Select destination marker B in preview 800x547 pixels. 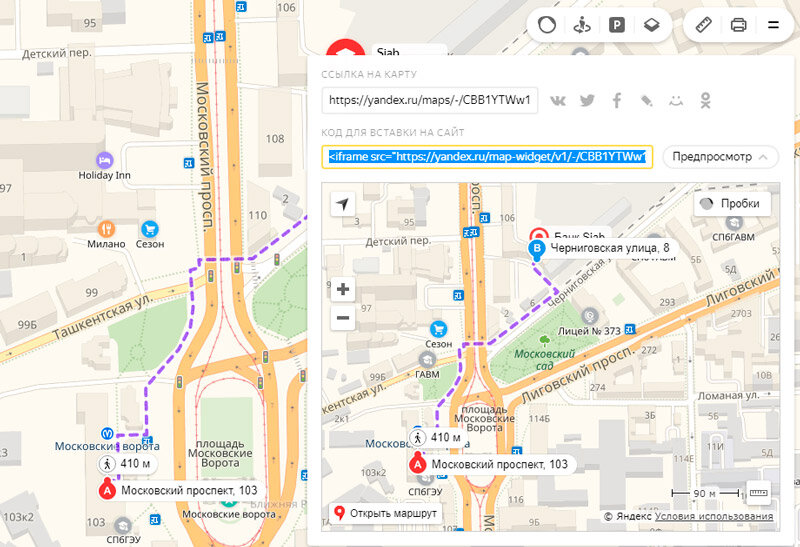click(x=536, y=248)
